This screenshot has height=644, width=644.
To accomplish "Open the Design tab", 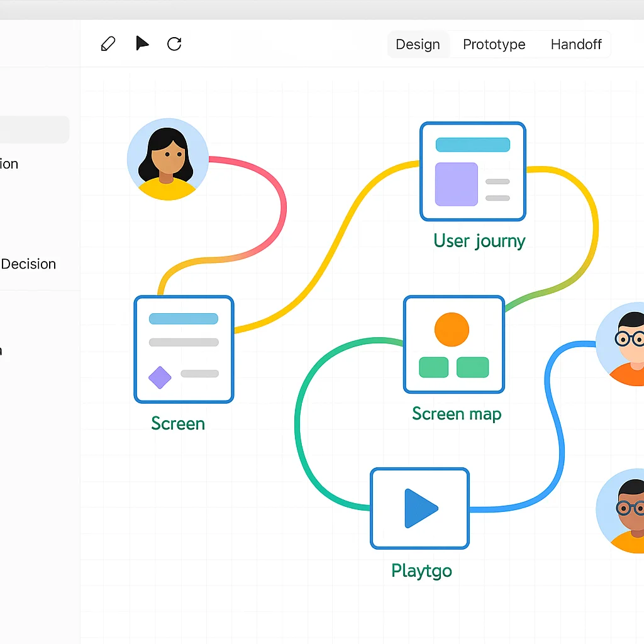I will (418, 44).
